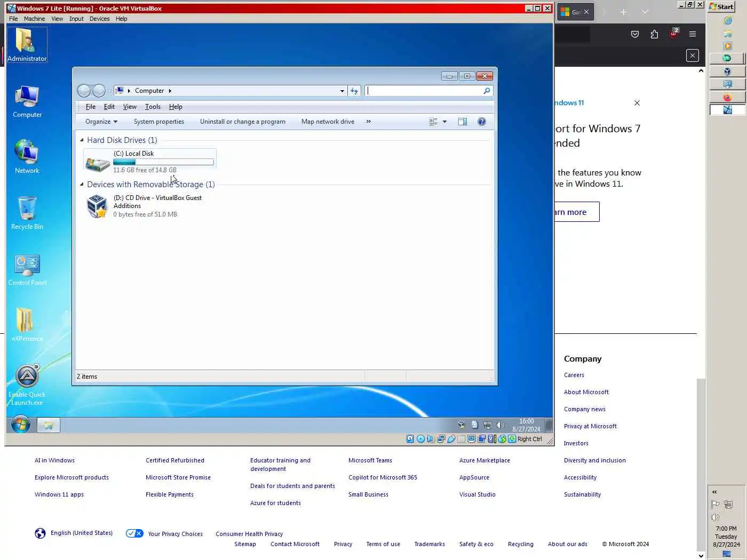Viewport: 747px width, 560px height.
Task: Open recent pages dropdown beside Forward button
Action: click(109, 91)
